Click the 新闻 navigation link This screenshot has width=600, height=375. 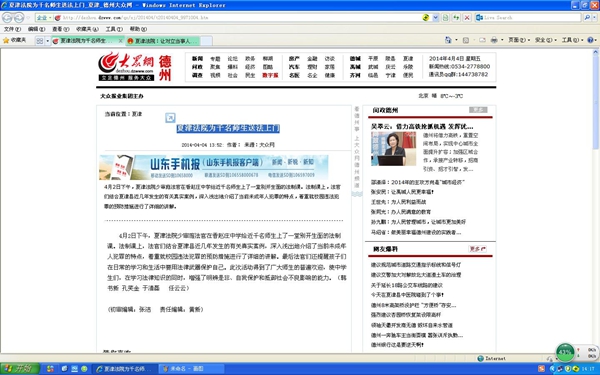[x=197, y=59]
